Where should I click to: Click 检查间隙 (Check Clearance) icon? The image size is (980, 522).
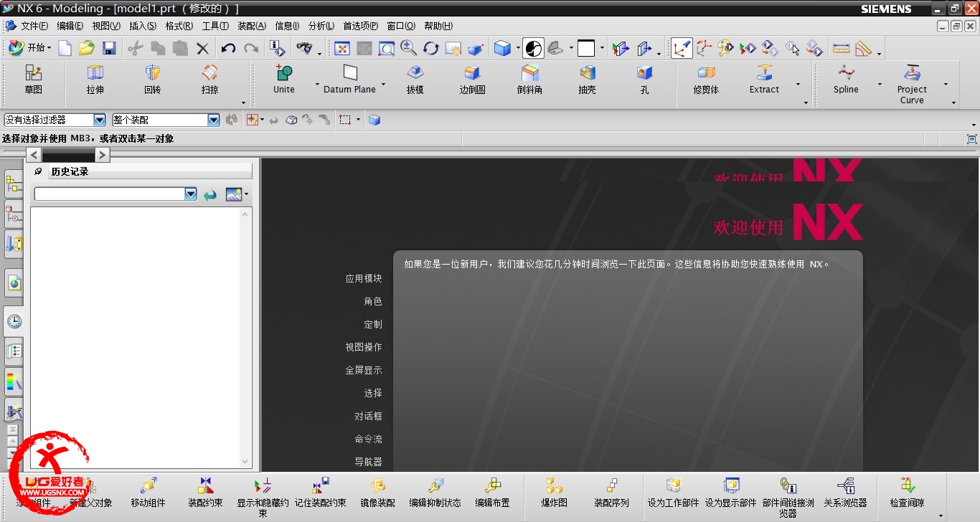pos(907,493)
